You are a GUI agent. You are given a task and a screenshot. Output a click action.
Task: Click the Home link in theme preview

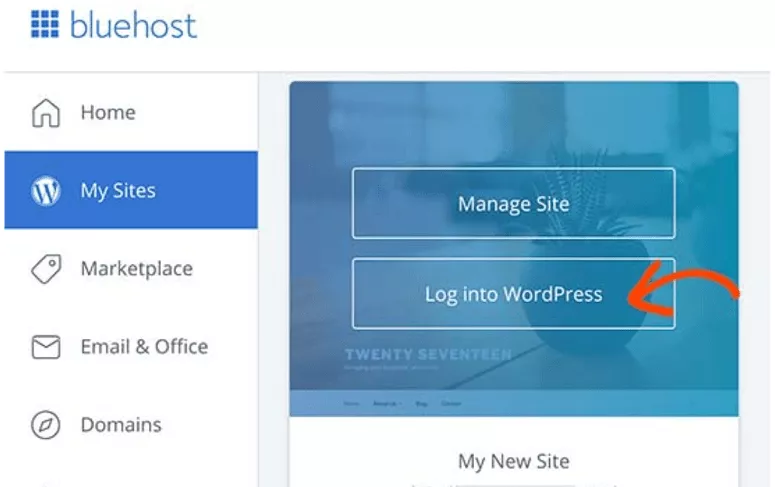point(350,404)
